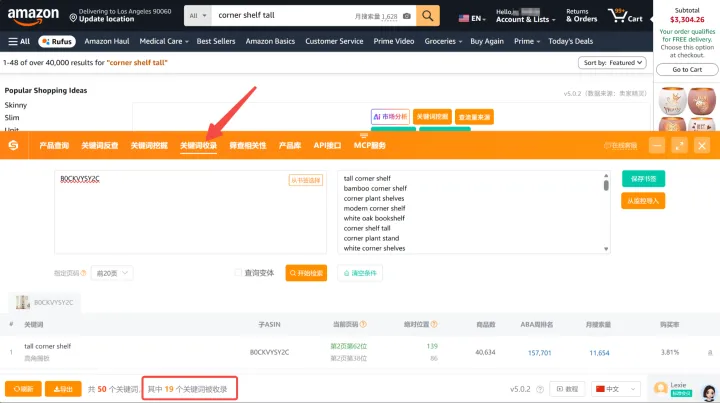The image size is (720, 403).
Task: Open the EN language dropdown
Action: (472, 18)
